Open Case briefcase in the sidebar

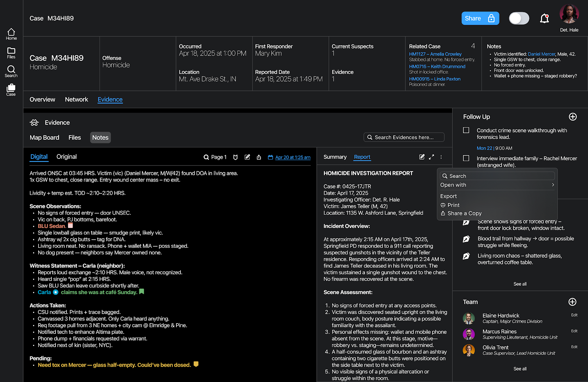coord(11,90)
